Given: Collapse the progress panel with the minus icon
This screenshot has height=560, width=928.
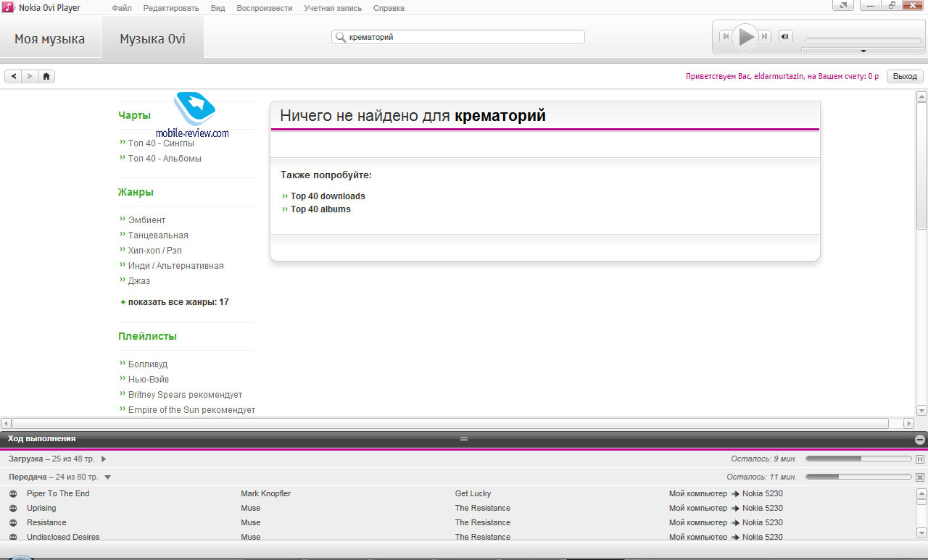Looking at the screenshot, I should tap(920, 439).
